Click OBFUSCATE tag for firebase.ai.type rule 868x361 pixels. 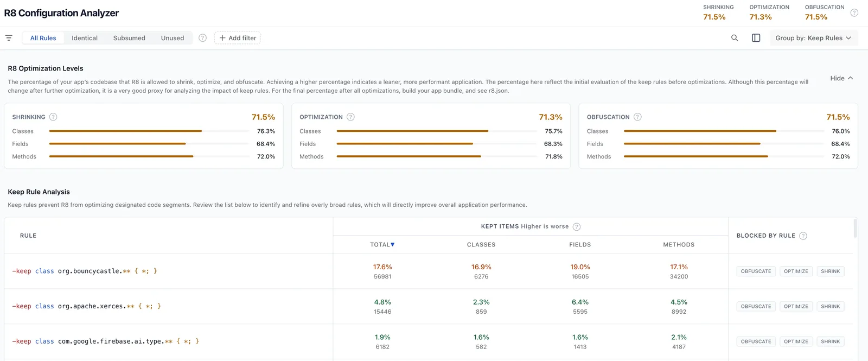(x=756, y=341)
